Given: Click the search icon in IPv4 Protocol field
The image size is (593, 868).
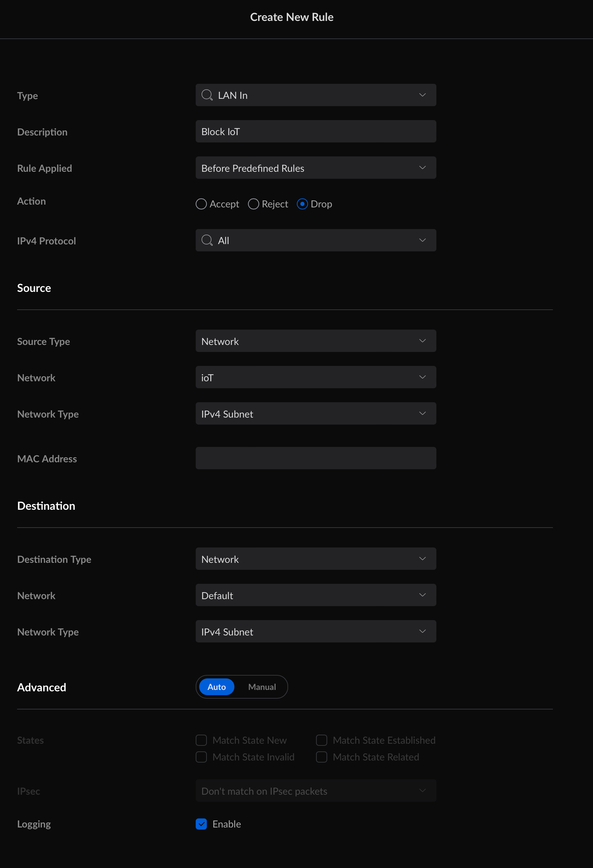Looking at the screenshot, I should click(x=207, y=240).
